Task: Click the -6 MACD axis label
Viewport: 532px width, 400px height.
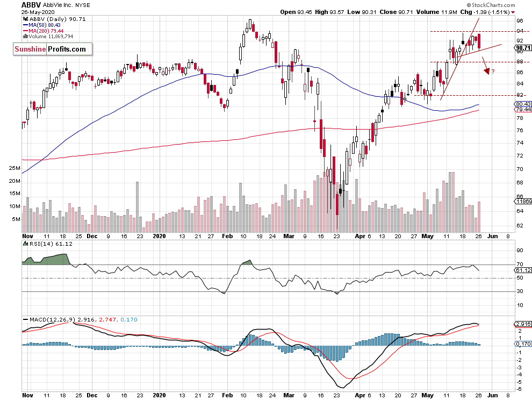Action: (519, 389)
